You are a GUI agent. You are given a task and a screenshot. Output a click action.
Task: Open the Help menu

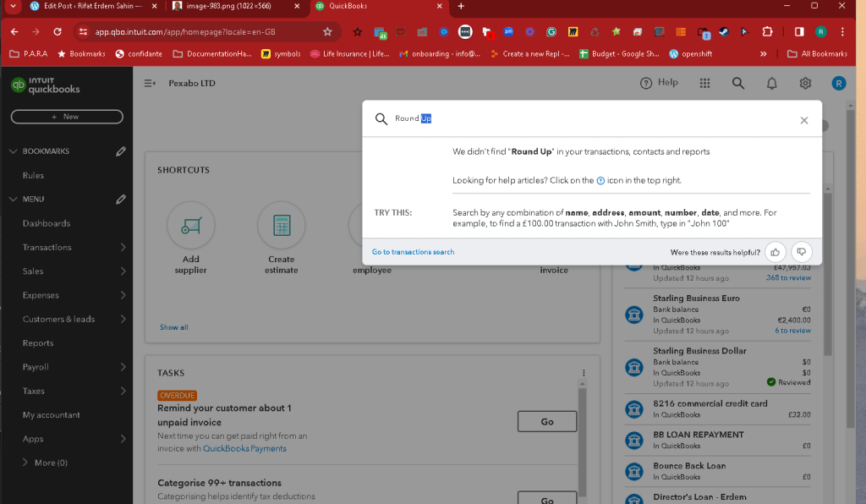(659, 83)
